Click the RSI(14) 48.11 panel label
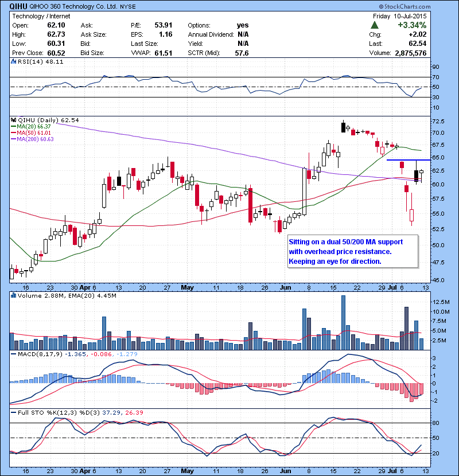The image size is (459, 476). click(40, 61)
